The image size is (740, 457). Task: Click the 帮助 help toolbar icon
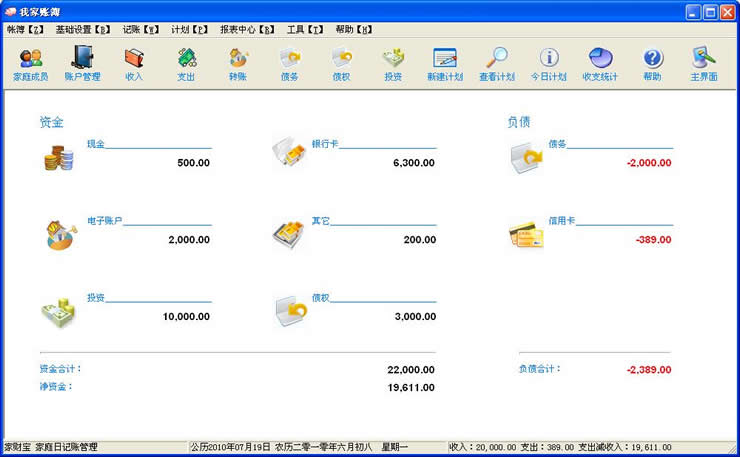pos(653,64)
